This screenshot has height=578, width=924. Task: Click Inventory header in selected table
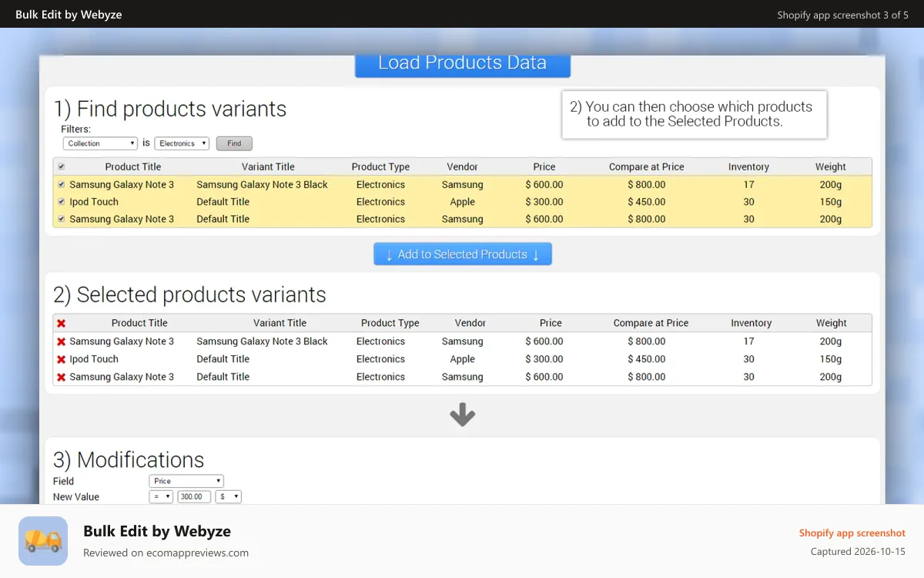pyautogui.click(x=751, y=323)
